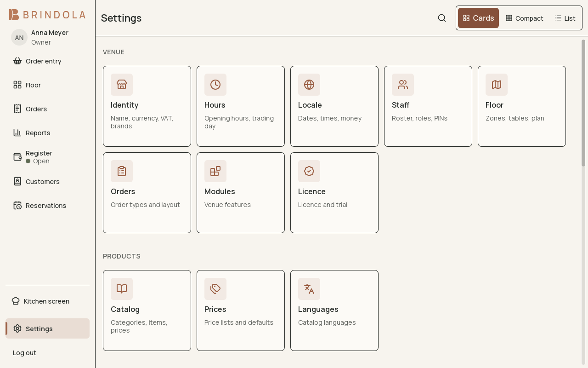Click the Licence badge icon
This screenshot has width=588, height=368.
(x=309, y=171)
